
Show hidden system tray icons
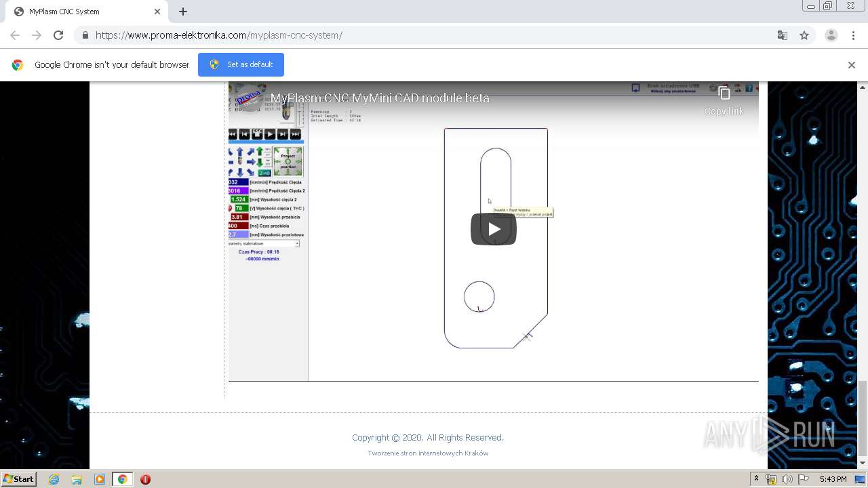[756, 479]
